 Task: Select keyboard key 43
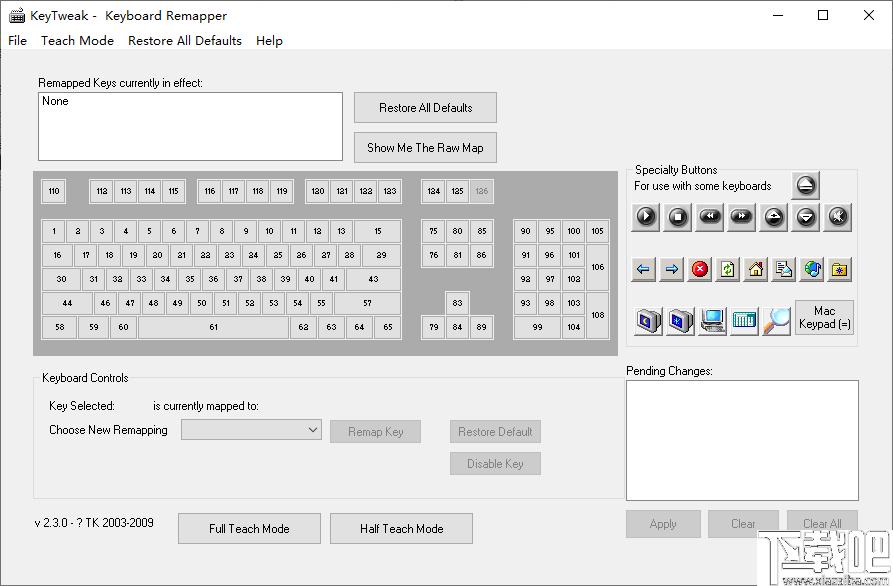tap(373, 279)
